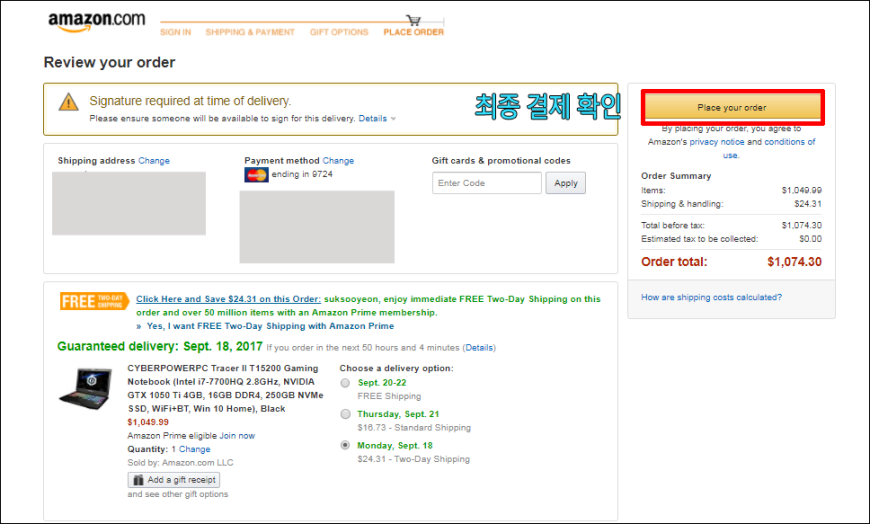Go to SIGN IN checkout step
The width and height of the screenshot is (870, 524).
pos(175,32)
